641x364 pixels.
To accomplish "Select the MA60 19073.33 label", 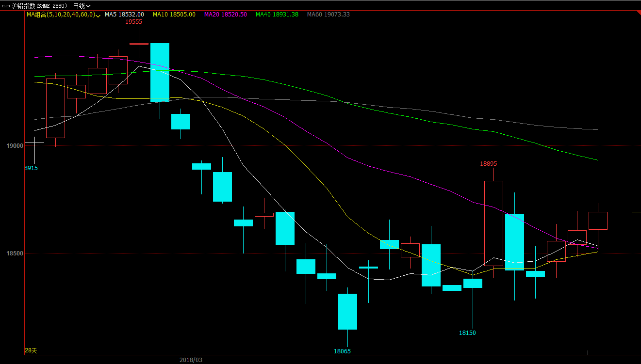I will pos(329,15).
